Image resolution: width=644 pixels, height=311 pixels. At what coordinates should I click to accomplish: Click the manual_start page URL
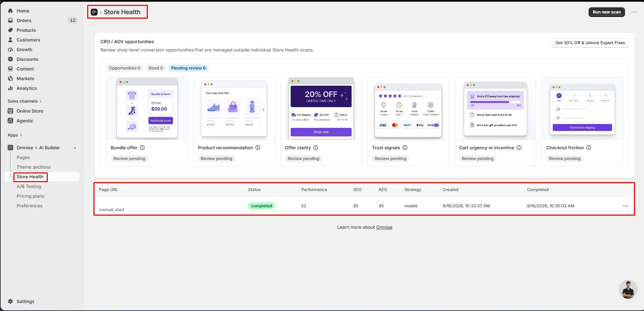tap(111, 210)
